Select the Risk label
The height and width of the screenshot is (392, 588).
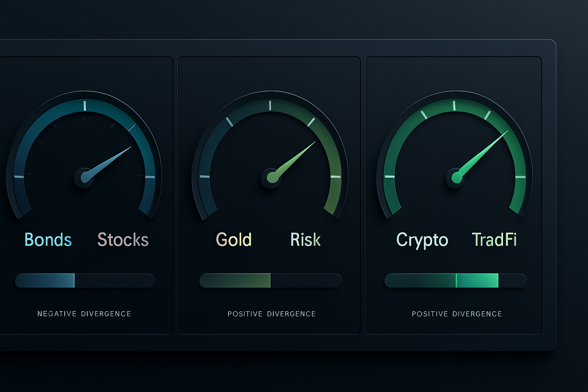tap(305, 240)
